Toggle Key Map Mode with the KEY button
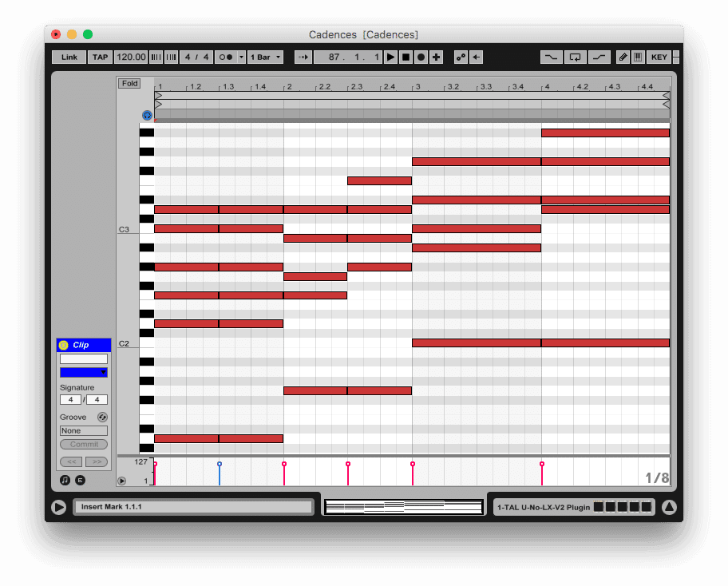Screen dimensions: 728x586 click(x=659, y=57)
